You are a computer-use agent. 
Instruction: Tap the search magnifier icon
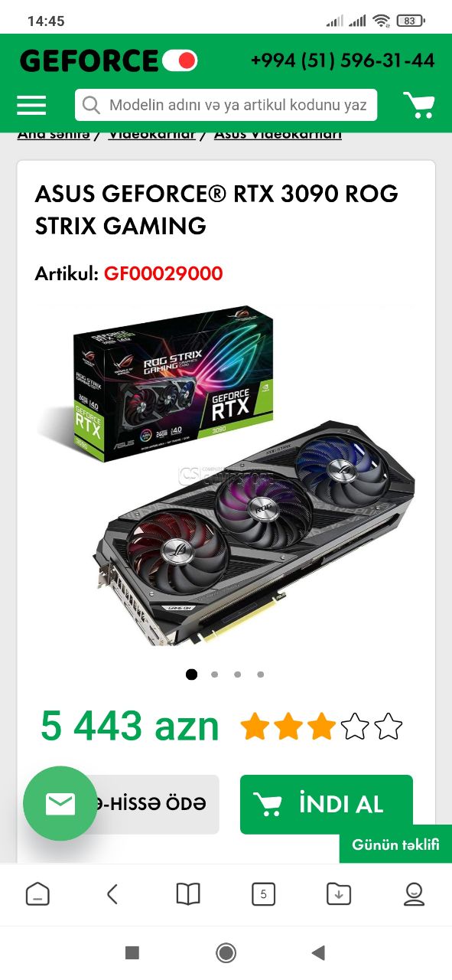[x=91, y=105]
